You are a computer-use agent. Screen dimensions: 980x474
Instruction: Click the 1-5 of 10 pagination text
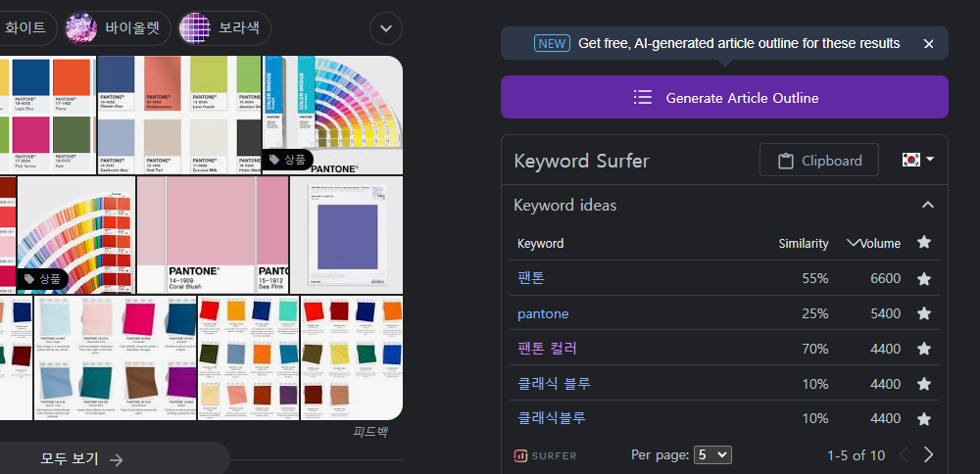857,455
